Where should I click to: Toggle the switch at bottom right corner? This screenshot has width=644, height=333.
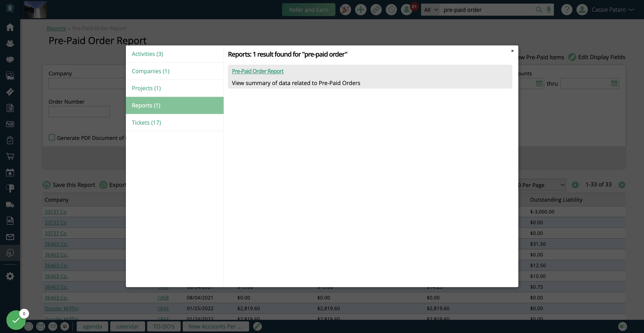[622, 326]
